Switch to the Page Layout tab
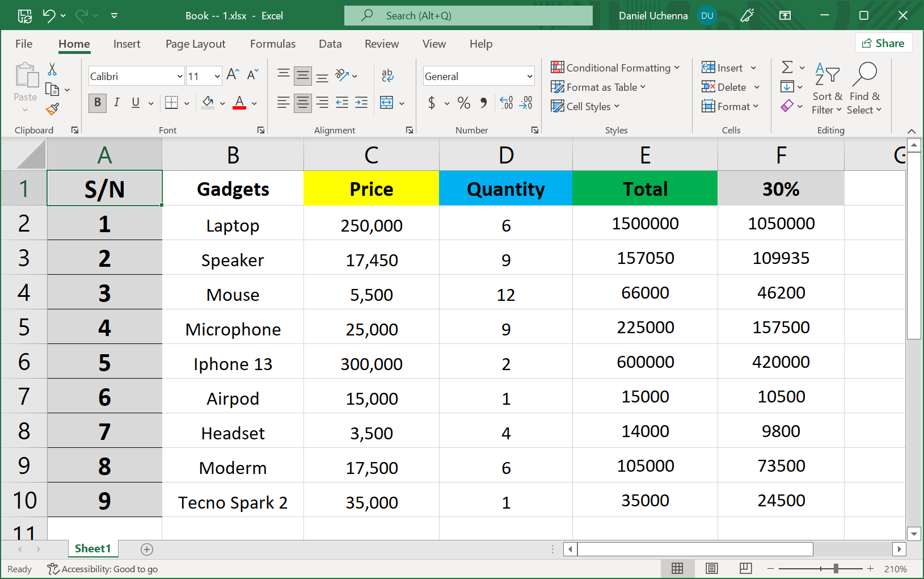 pos(195,44)
